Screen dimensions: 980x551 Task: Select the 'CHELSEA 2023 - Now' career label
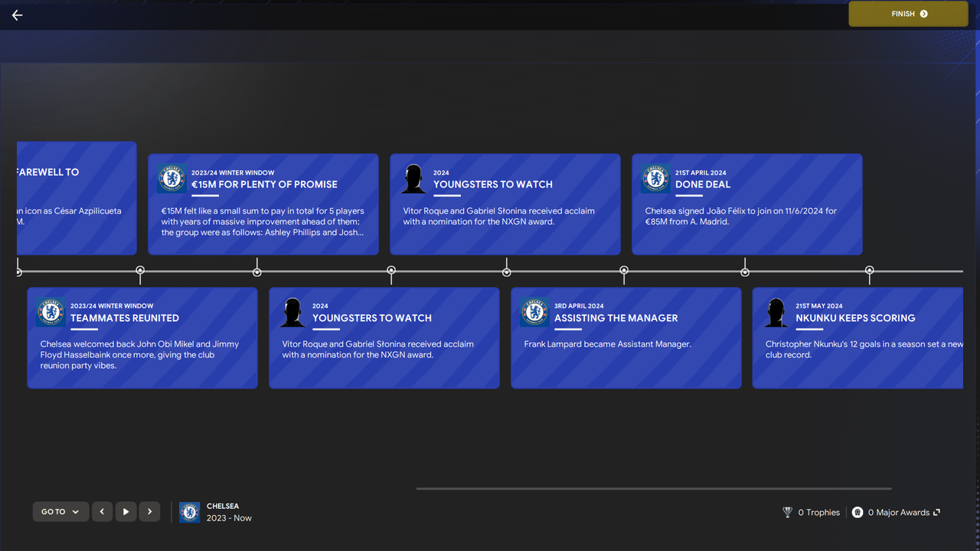pyautogui.click(x=229, y=512)
